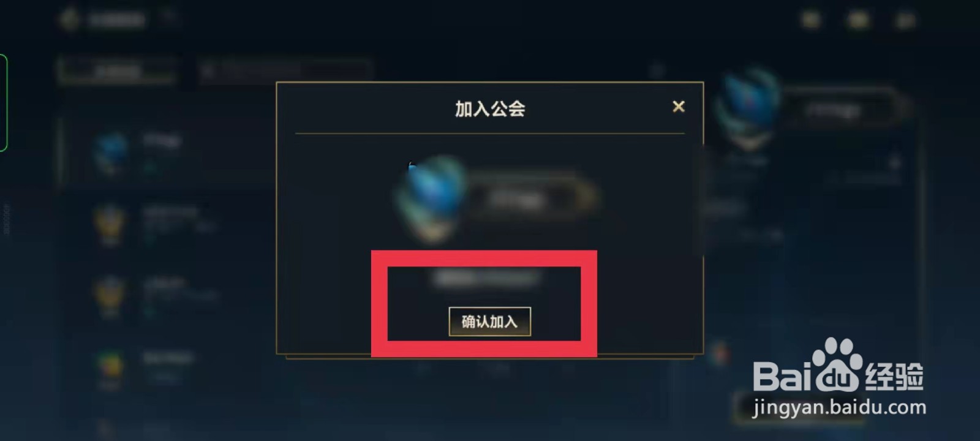Click the small icon above dialog's top-right corner
The image size is (980, 441).
[657, 70]
